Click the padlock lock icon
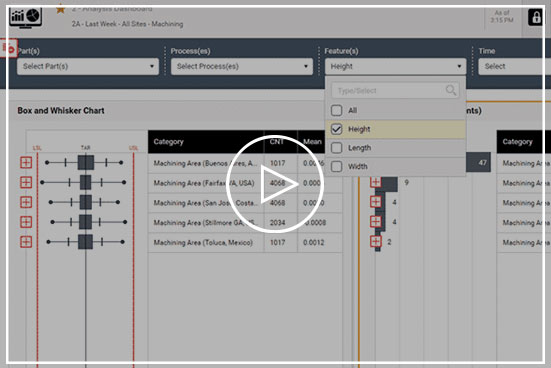Screen dimensions: 551x368 (536, 17)
